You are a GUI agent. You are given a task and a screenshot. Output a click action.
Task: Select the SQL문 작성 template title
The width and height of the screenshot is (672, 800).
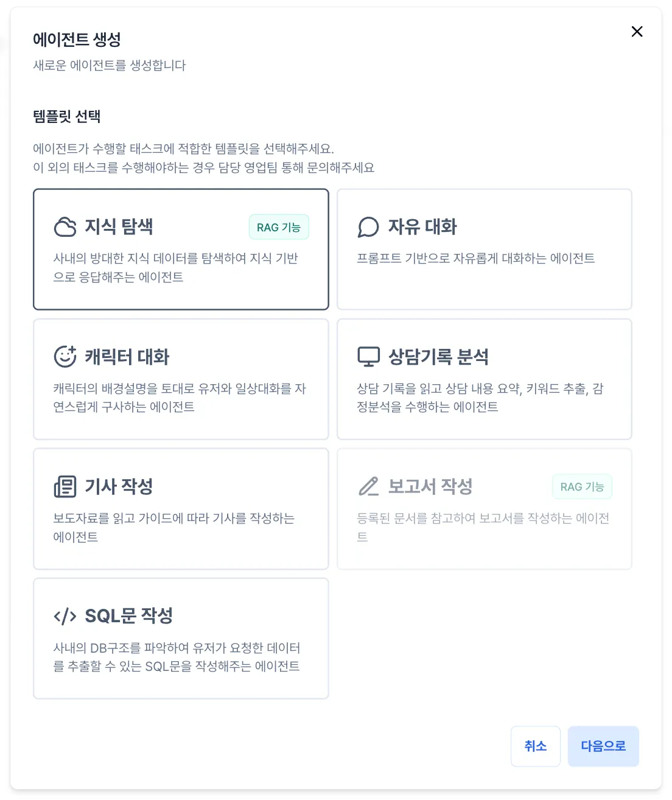128,616
